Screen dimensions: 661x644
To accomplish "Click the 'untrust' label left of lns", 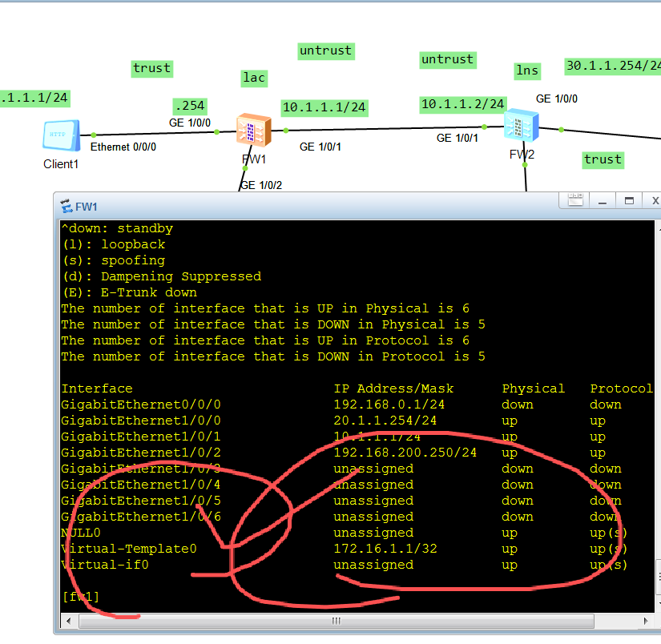I will tap(448, 60).
